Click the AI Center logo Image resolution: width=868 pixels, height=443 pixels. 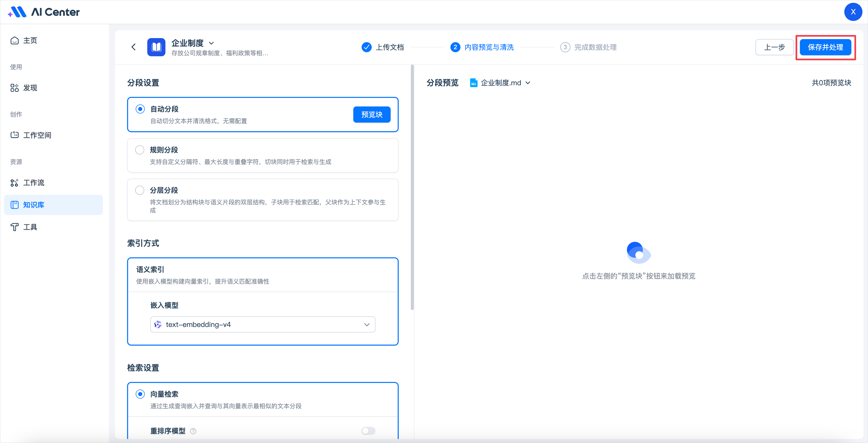point(44,12)
